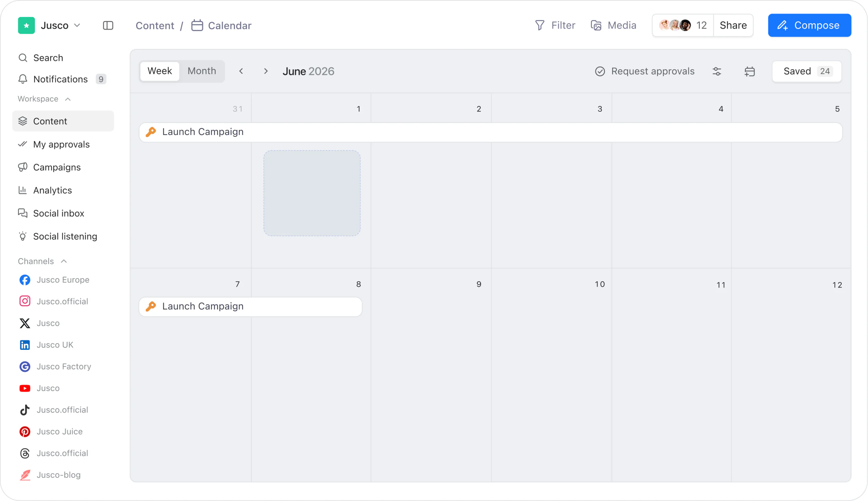Screen dimensions: 868x501
Task: Open Notifications with 9 badge
Action: pyautogui.click(x=63, y=79)
